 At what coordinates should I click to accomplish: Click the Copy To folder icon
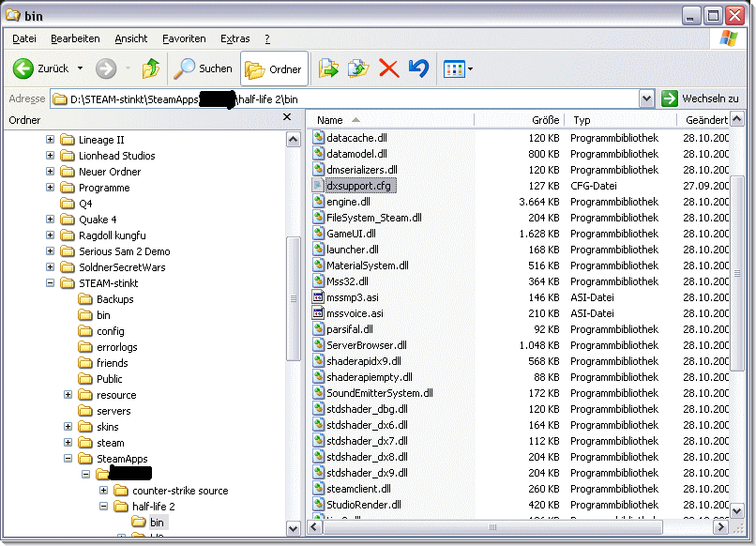(358, 68)
